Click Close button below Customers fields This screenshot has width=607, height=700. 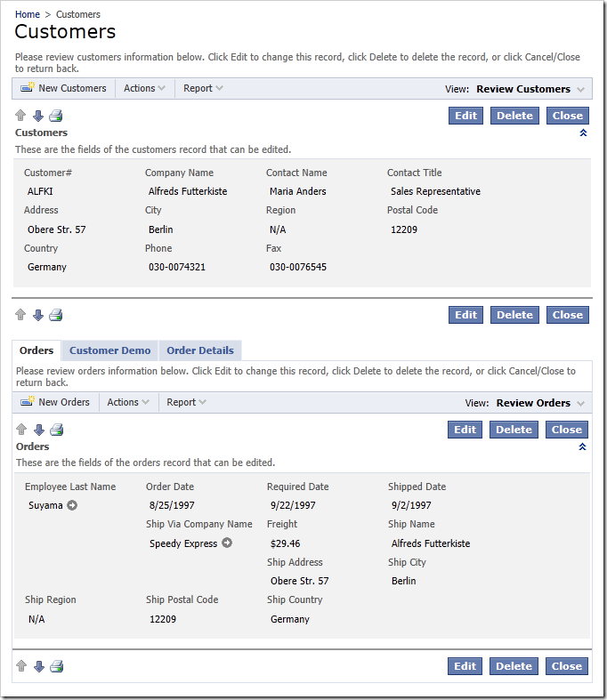click(568, 315)
